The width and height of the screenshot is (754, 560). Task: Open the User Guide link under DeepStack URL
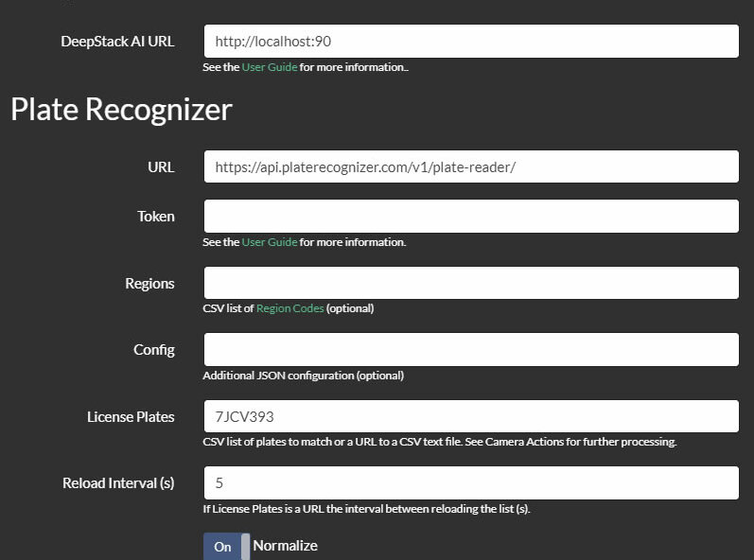pyautogui.click(x=270, y=67)
